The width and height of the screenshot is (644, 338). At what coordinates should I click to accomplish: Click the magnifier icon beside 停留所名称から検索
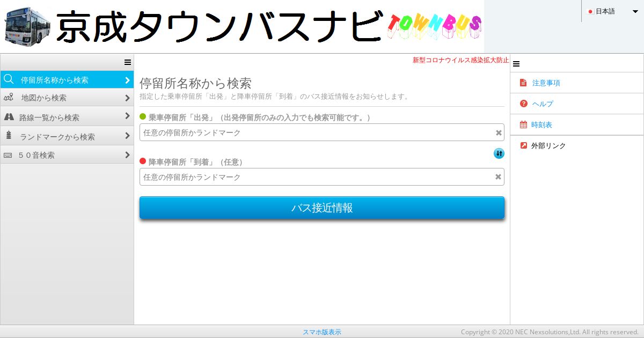click(x=9, y=79)
